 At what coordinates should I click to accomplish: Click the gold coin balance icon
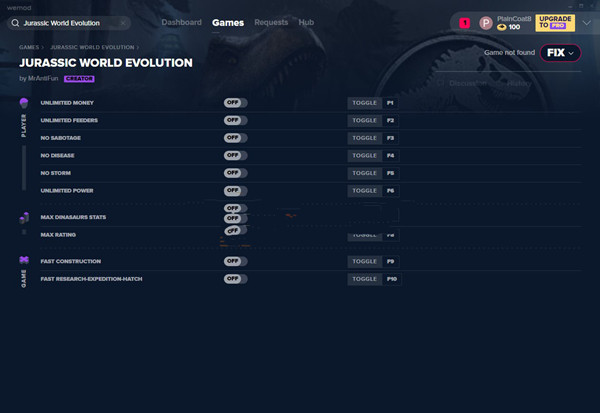point(501,27)
